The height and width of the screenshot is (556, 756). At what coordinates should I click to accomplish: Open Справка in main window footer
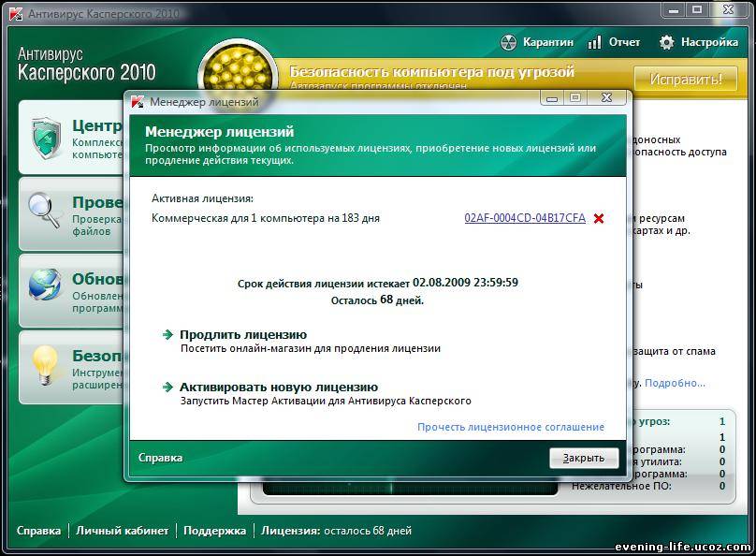pos(38,531)
